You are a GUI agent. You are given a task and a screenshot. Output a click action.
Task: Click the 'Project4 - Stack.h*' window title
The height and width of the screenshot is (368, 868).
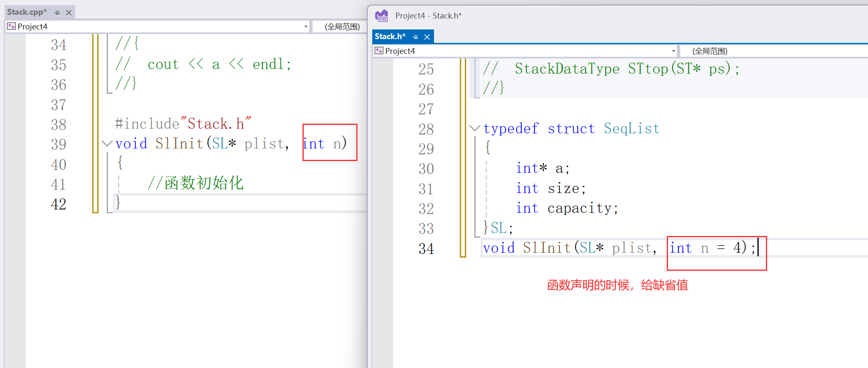428,16
